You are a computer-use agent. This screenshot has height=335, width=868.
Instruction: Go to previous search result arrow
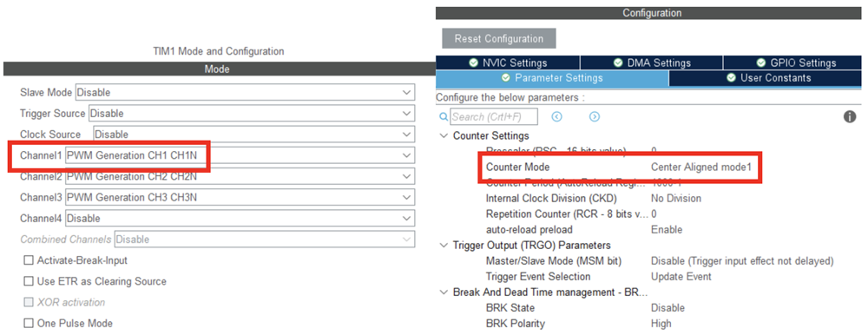click(557, 117)
